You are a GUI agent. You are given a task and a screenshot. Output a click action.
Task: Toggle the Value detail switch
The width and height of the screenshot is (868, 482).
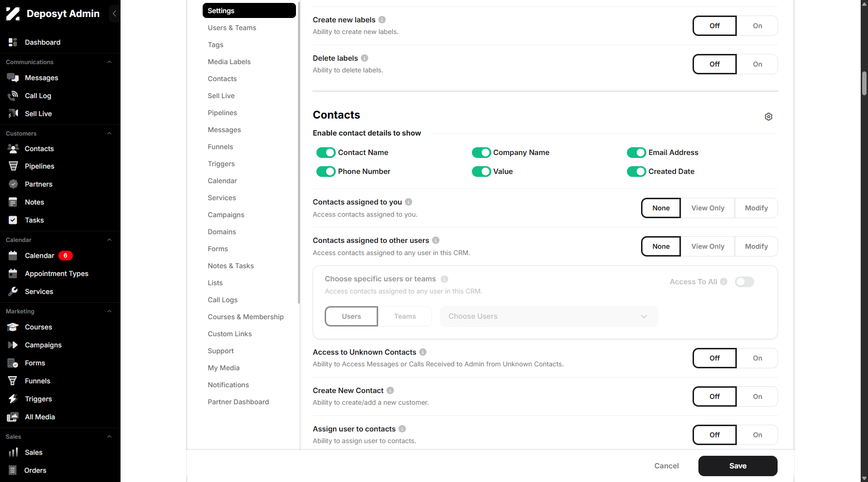click(482, 172)
